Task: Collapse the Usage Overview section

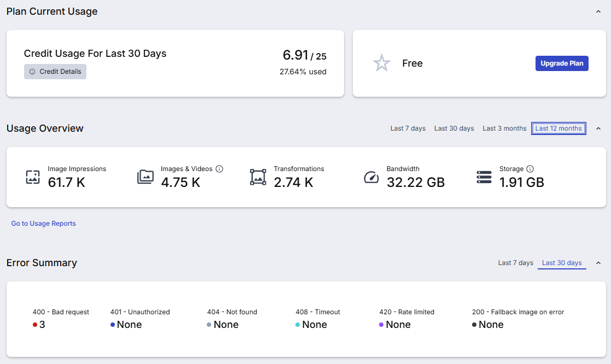Action: [598, 128]
